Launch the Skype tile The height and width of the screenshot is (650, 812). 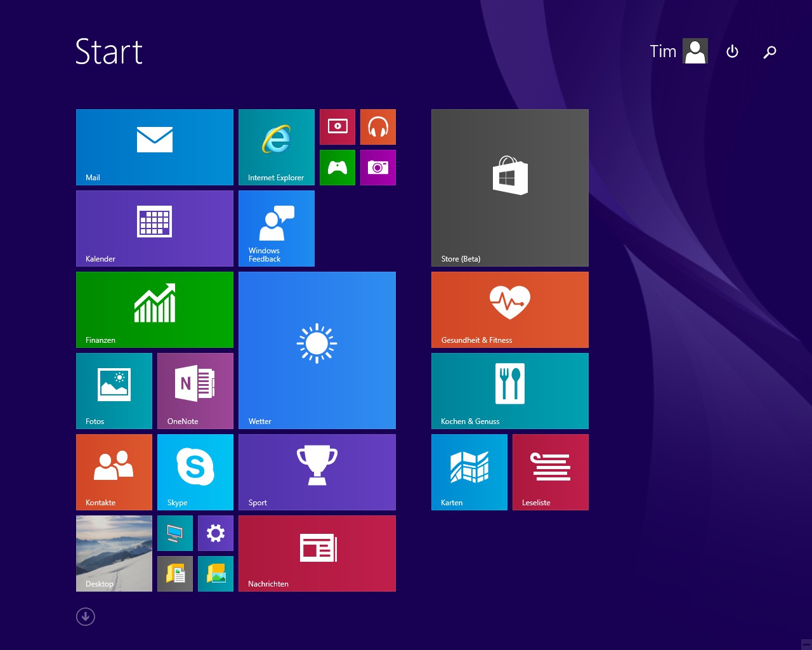(x=195, y=472)
